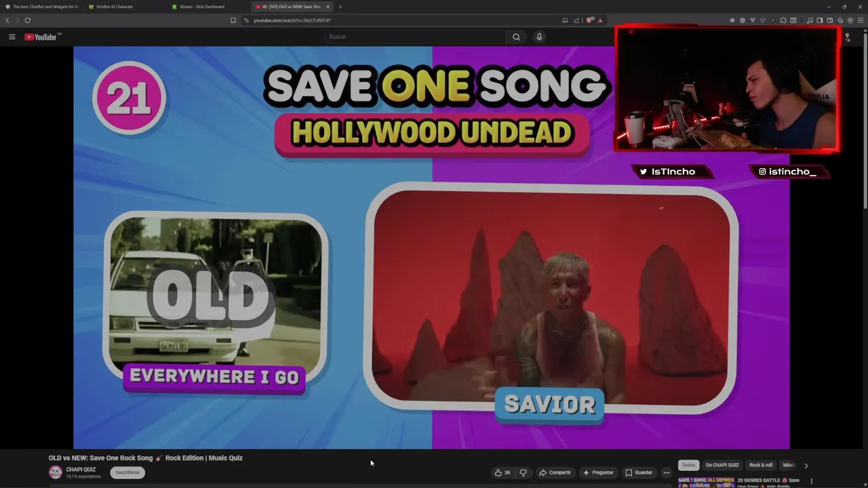Go forward with the browser forward arrow

pos(18,20)
